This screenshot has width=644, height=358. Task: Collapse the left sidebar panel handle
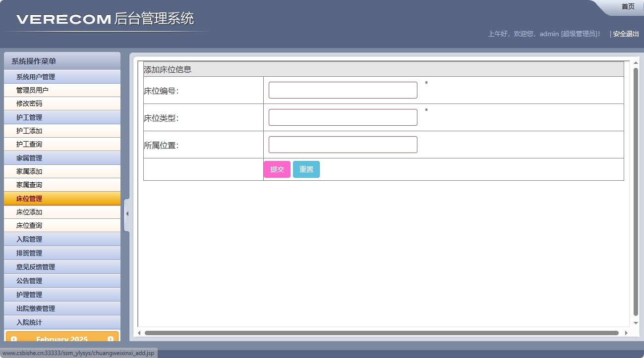(126, 214)
